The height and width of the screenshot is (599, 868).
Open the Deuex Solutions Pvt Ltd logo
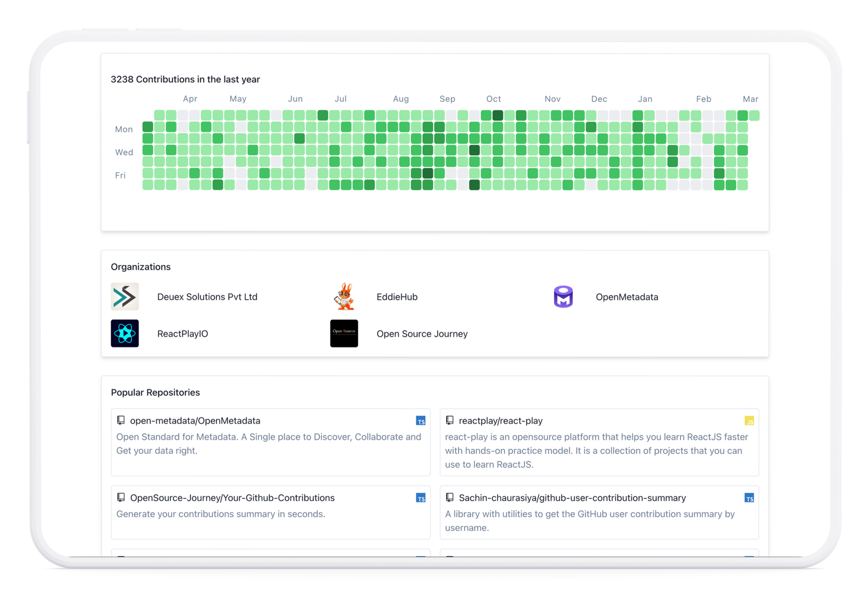tap(125, 297)
